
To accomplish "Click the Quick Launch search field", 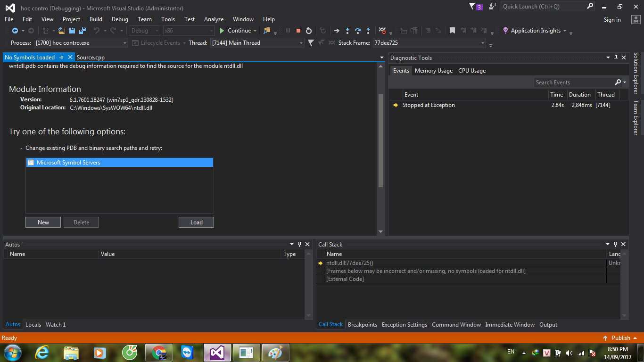I will point(544,7).
